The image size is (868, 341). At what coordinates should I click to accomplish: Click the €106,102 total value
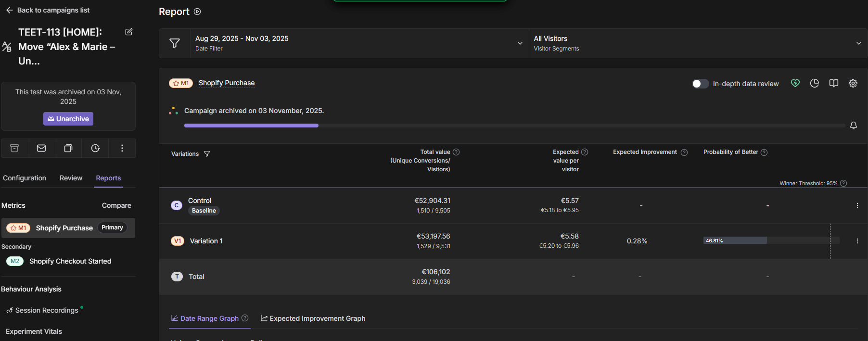[x=436, y=272]
